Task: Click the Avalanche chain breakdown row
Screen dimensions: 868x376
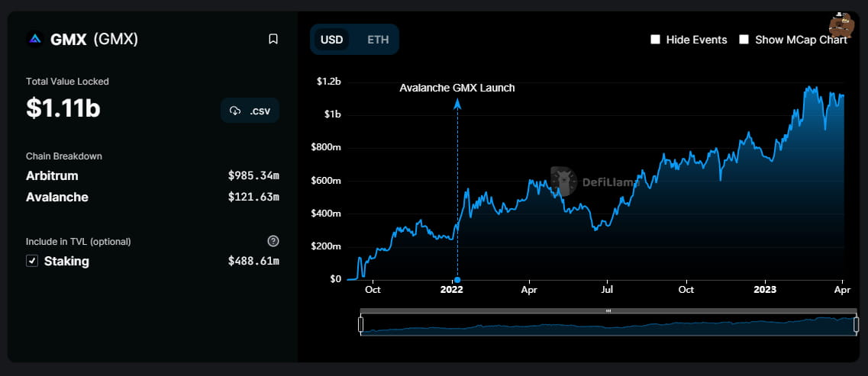Action: [x=153, y=197]
